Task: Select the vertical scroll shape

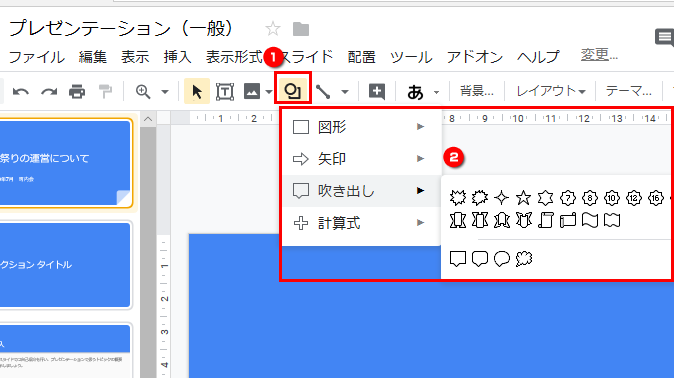Action: (x=546, y=220)
